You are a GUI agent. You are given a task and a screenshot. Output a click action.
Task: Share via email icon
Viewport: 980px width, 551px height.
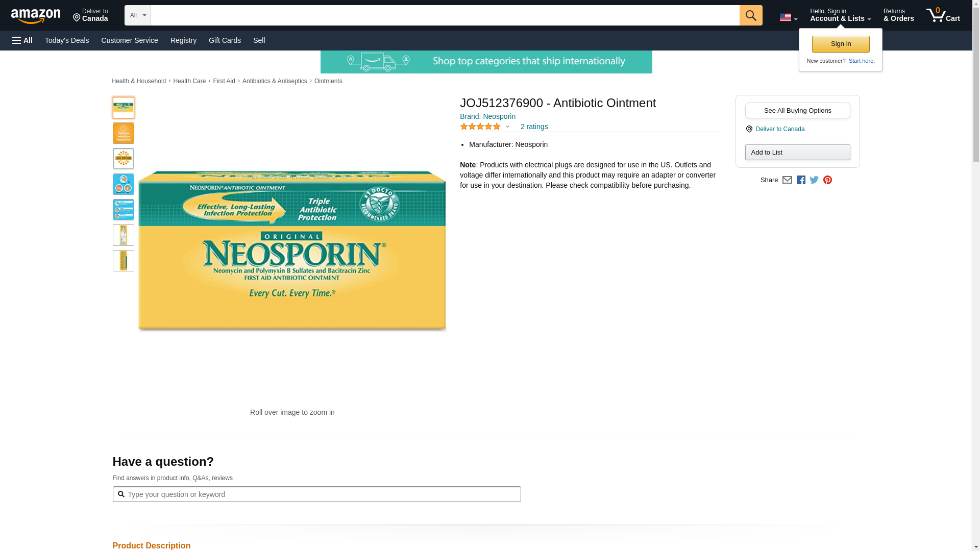pyautogui.click(x=787, y=180)
